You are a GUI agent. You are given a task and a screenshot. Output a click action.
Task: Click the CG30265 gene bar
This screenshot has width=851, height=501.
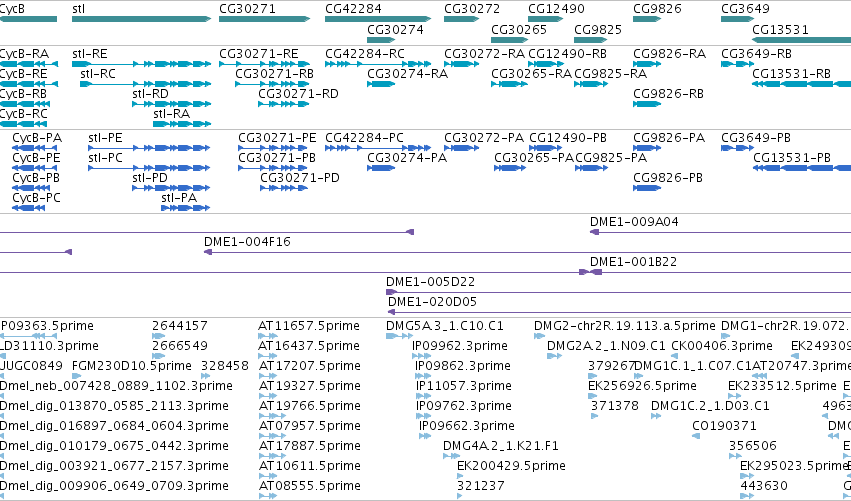(x=509, y=40)
